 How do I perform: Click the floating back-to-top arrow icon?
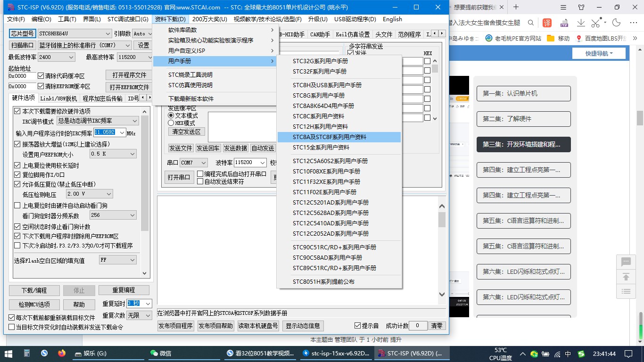pos(626,277)
